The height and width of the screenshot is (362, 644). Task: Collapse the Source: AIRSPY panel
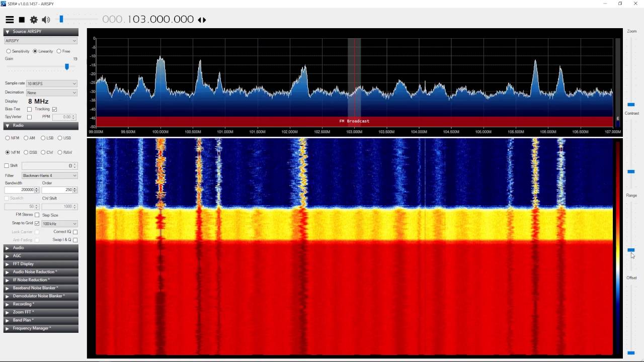pos(41,32)
